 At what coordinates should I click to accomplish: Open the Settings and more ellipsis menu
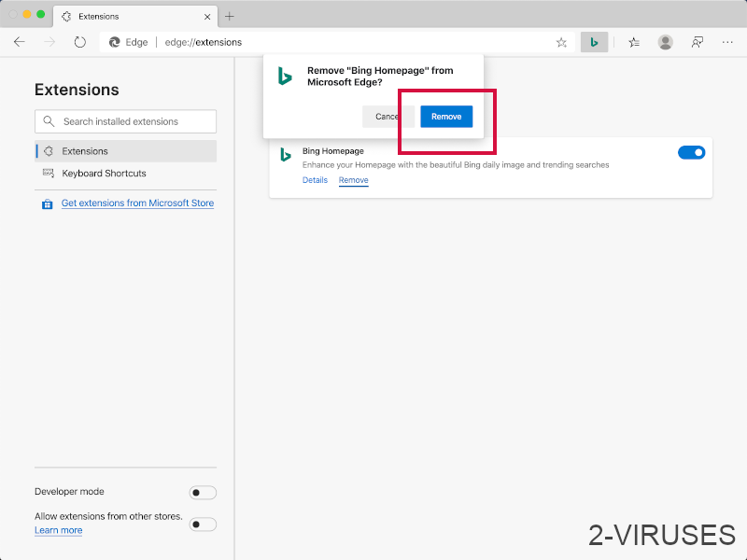tap(727, 42)
